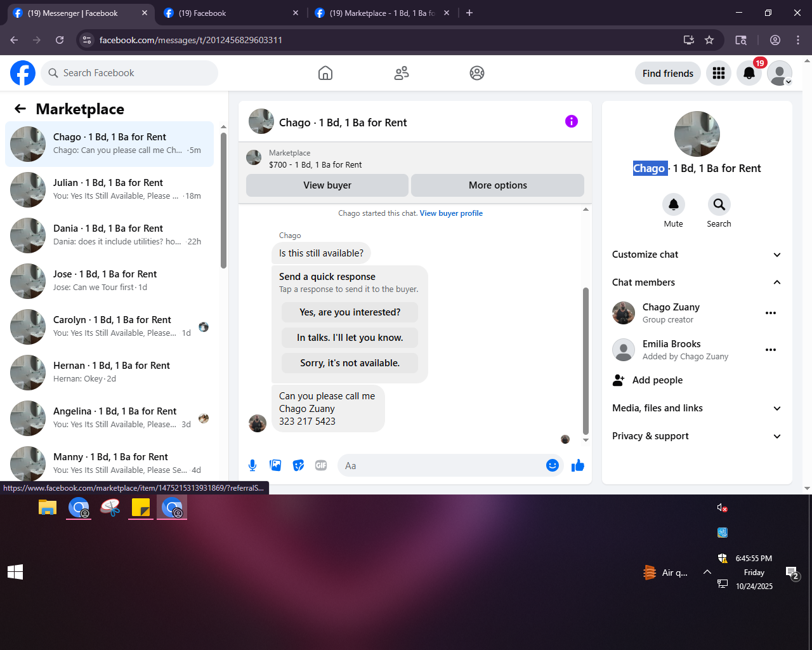This screenshot has width=812, height=650.
Task: Open Chago Zuany chat member profile
Action: (x=671, y=307)
